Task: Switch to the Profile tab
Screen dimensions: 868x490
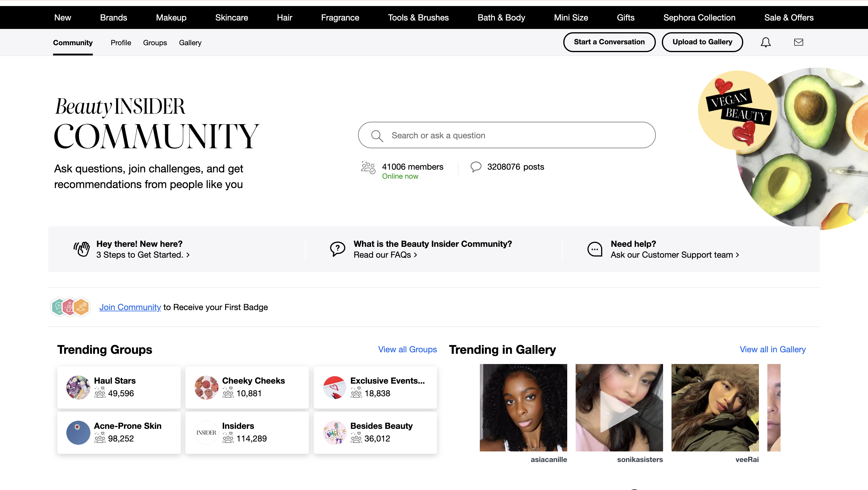Action: pyautogui.click(x=121, y=42)
